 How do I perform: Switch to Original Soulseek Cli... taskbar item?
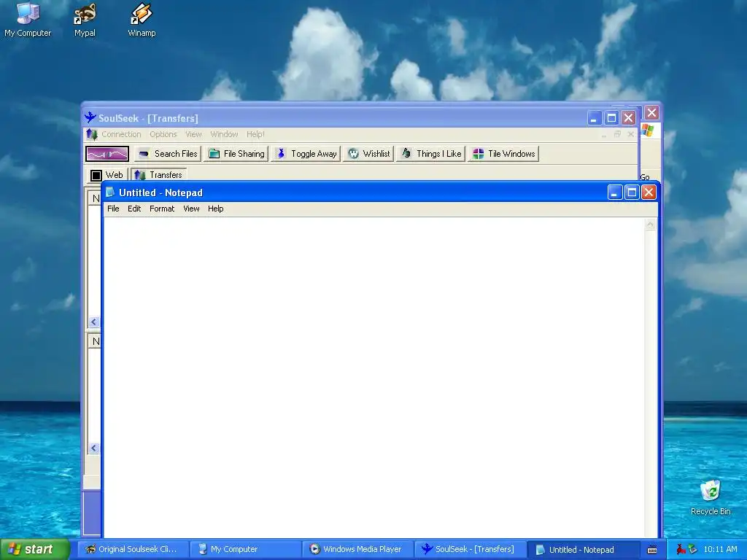133,550
